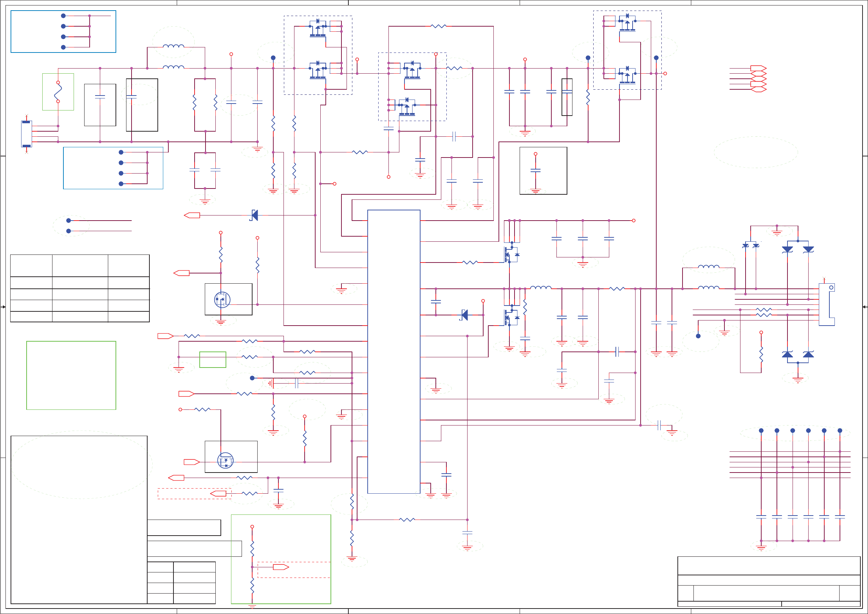Click the off-page port left of the Schottky diode

pyautogui.click(x=192, y=215)
